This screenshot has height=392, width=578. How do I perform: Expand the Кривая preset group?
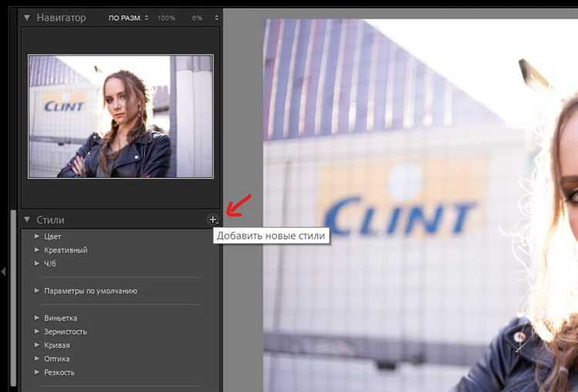point(37,345)
